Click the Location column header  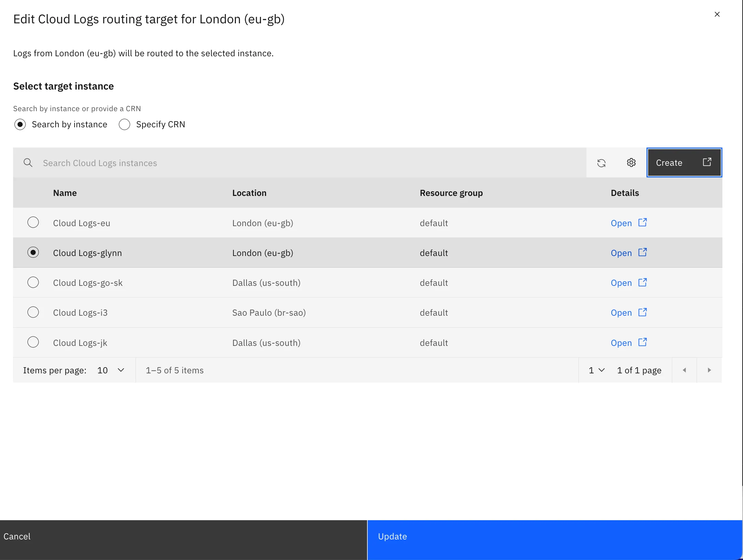coord(249,193)
